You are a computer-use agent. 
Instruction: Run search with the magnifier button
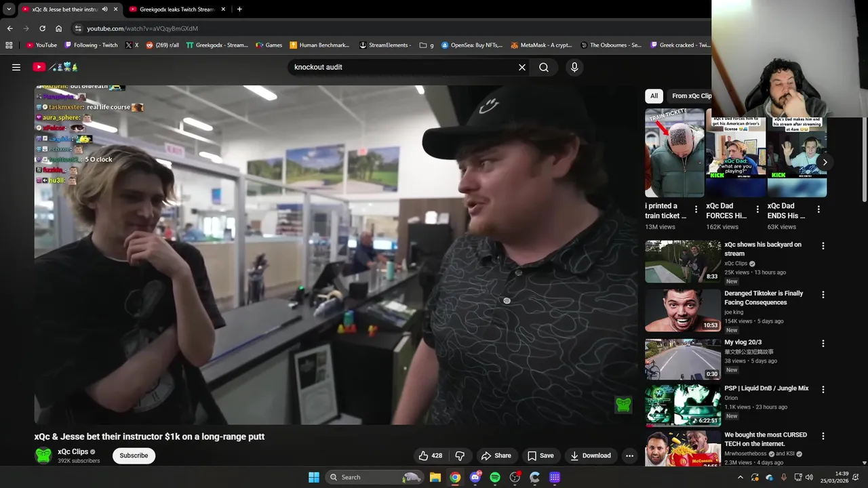coord(544,67)
